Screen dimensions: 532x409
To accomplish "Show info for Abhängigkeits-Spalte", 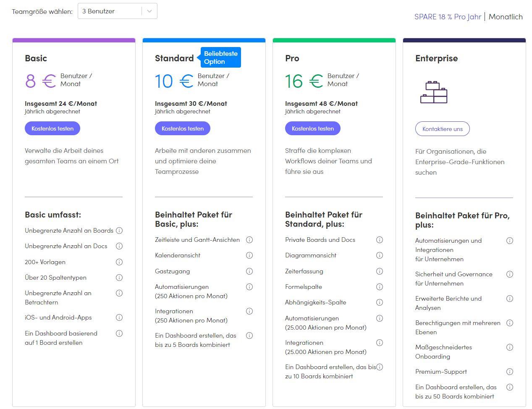I will coord(380,302).
